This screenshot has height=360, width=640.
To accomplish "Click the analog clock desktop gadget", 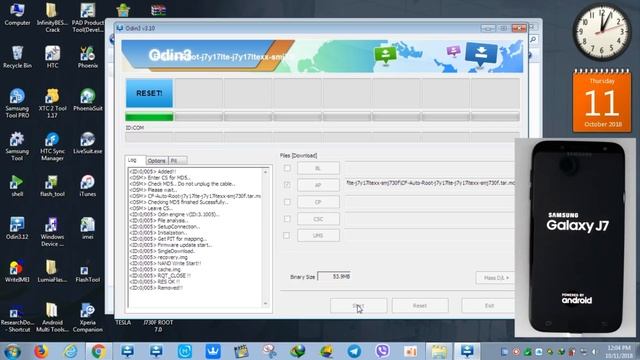I will [602, 32].
